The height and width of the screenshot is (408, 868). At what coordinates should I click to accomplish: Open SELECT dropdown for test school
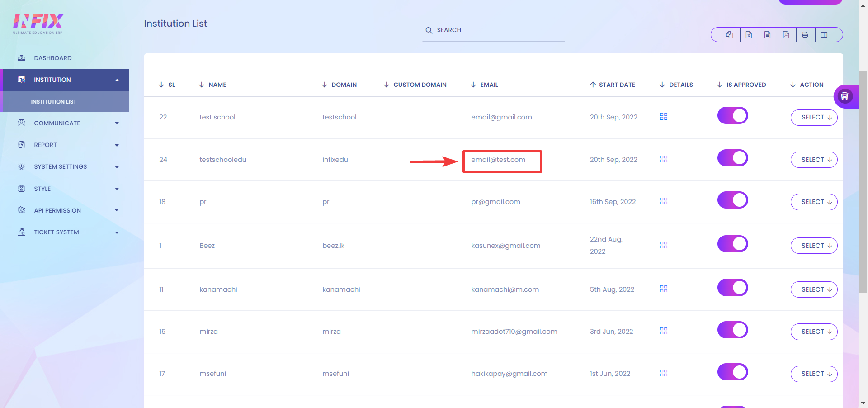(814, 117)
